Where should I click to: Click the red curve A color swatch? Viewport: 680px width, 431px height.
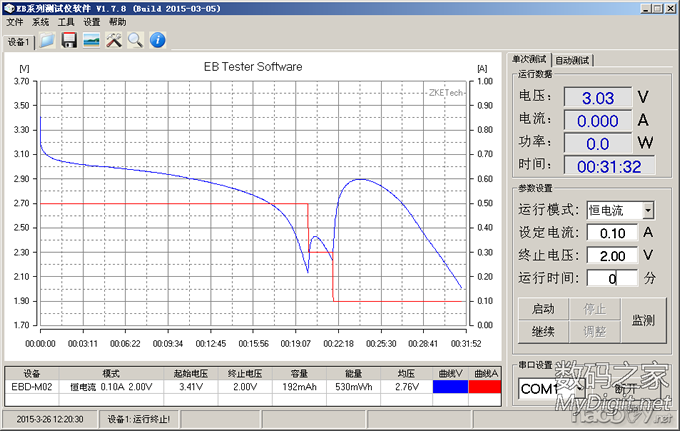pos(485,384)
